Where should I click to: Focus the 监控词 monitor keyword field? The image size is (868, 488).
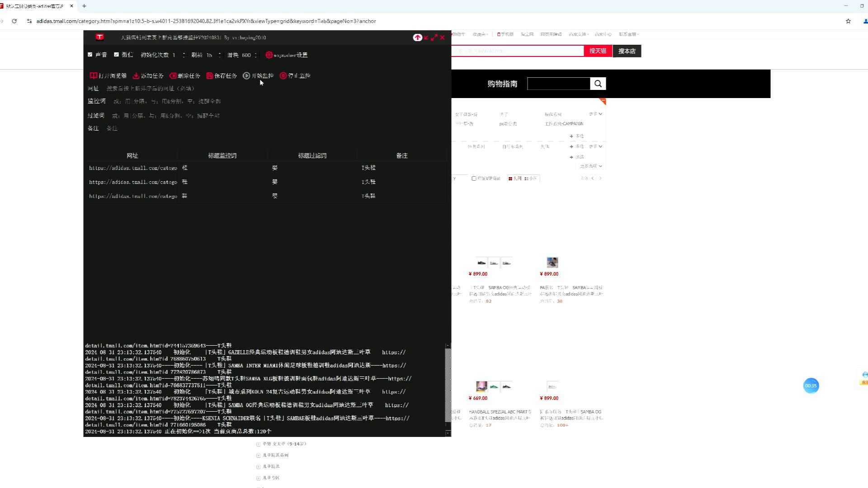point(278,101)
